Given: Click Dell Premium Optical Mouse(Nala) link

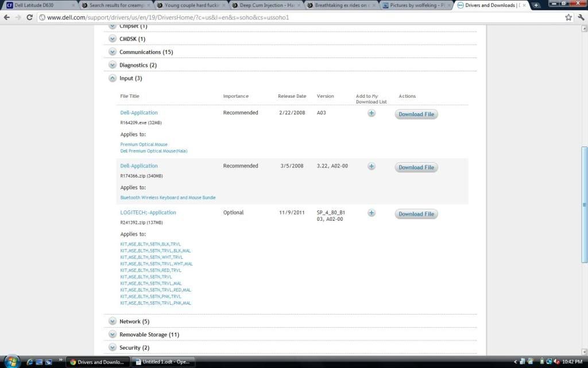Looking at the screenshot, I should pyautogui.click(x=154, y=151).
